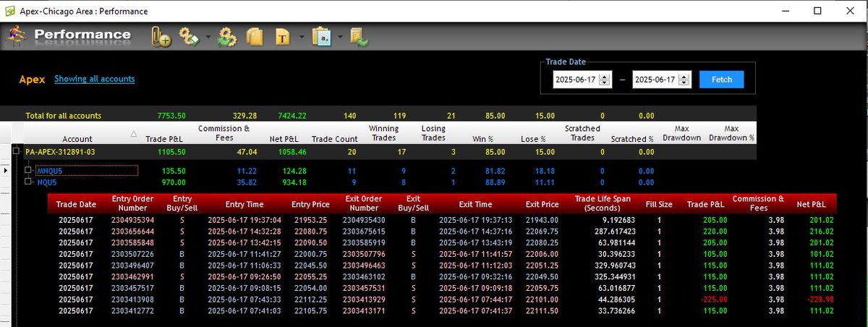Select the NQU5 tree item
Image resolution: width=868 pixels, height=327 pixels.
pos(46,182)
